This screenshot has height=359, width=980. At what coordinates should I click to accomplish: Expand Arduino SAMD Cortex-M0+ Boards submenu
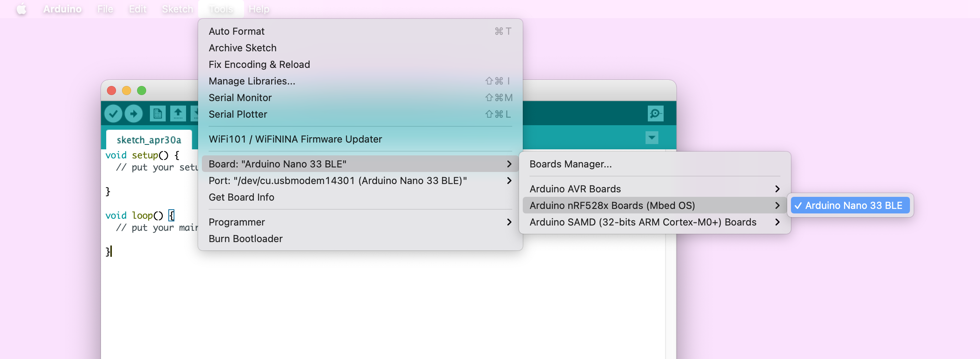click(x=654, y=222)
